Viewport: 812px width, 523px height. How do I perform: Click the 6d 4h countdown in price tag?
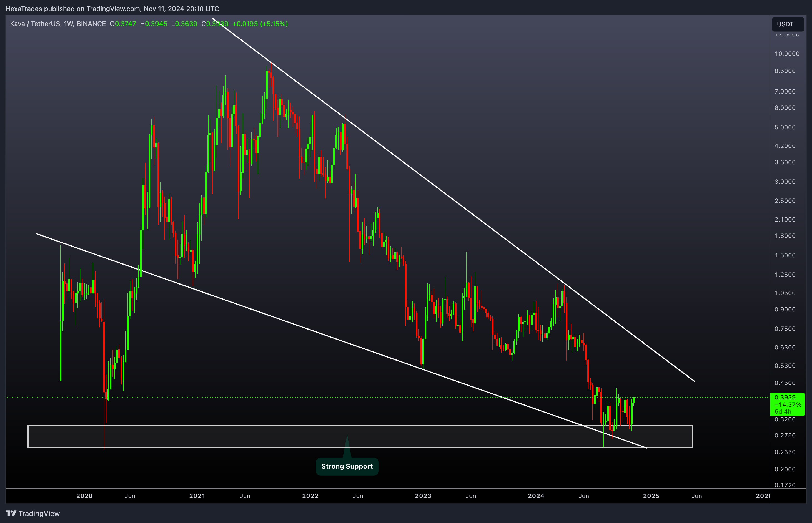pyautogui.click(x=783, y=411)
